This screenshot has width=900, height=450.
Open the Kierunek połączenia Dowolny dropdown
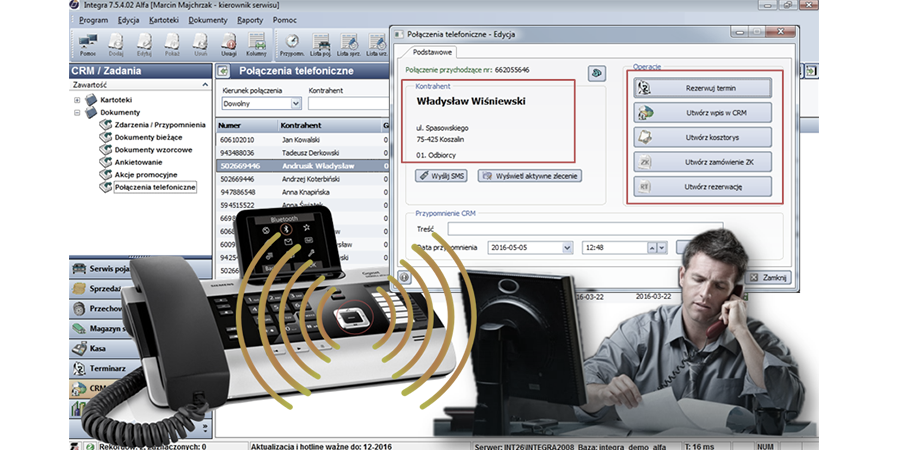[296, 104]
